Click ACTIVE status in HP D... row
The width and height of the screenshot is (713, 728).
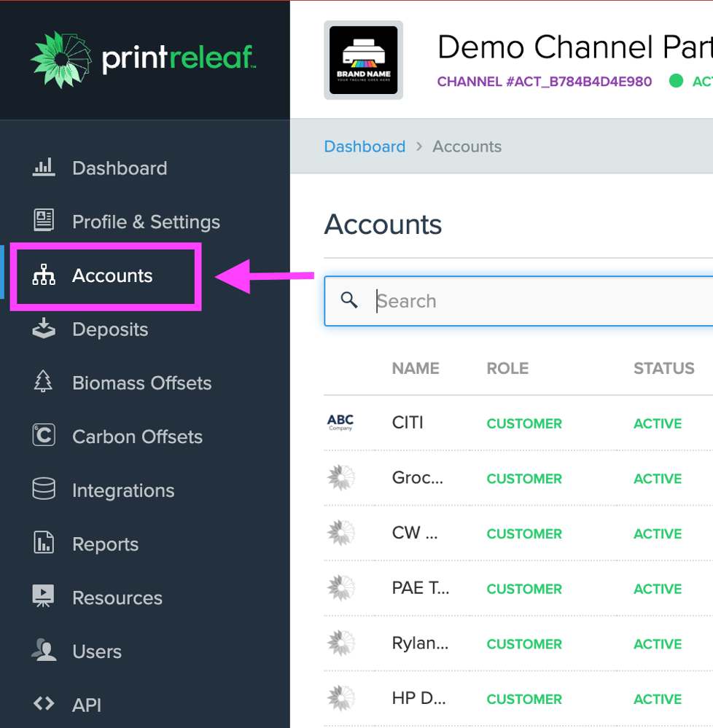658,699
